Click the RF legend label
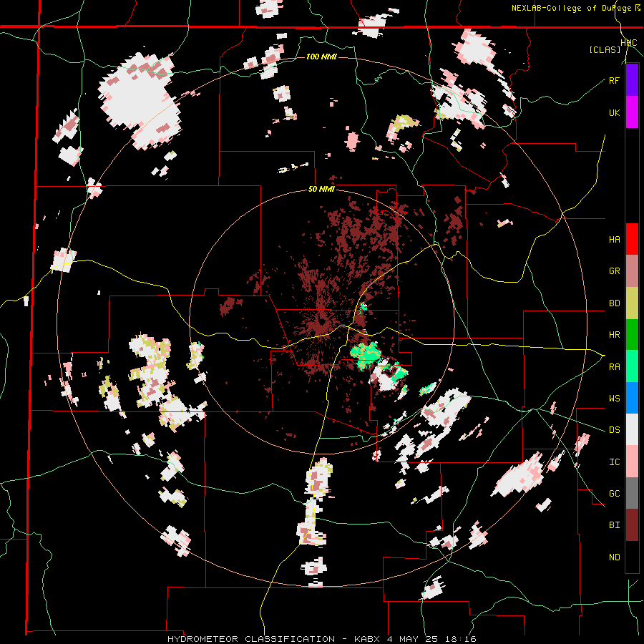644x644 pixels. 614,80
